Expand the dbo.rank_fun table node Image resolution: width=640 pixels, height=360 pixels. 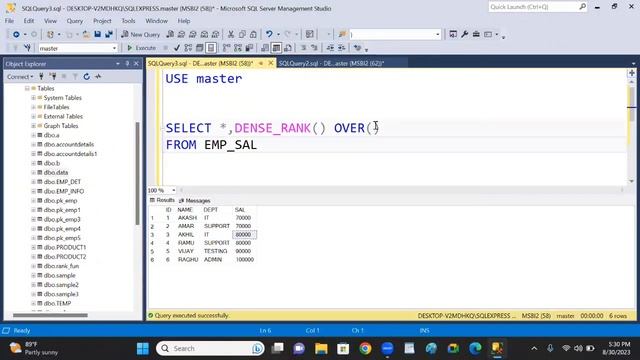pyautogui.click(x=33, y=266)
